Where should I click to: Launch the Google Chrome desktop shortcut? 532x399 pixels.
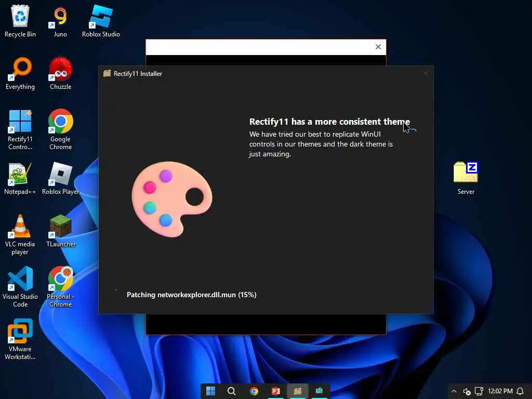(x=60, y=130)
